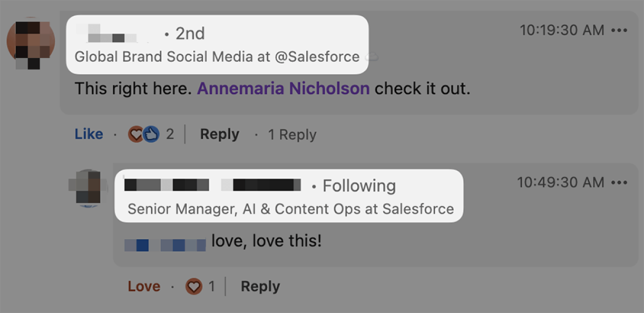This screenshot has width=644, height=313.
Task: Open the top commenter's profile picture
Action: (x=31, y=42)
